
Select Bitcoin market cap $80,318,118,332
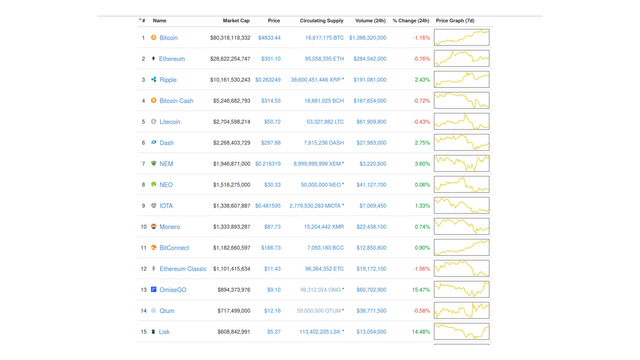click(230, 38)
